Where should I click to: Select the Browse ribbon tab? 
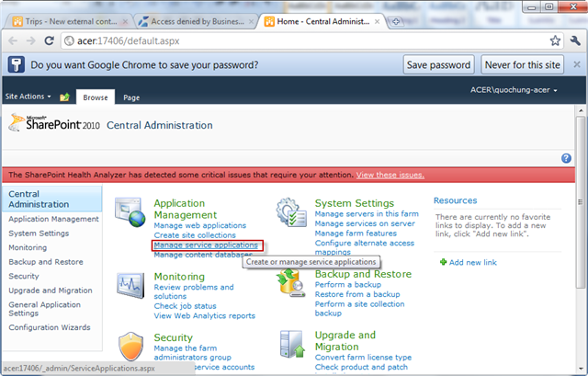click(96, 97)
